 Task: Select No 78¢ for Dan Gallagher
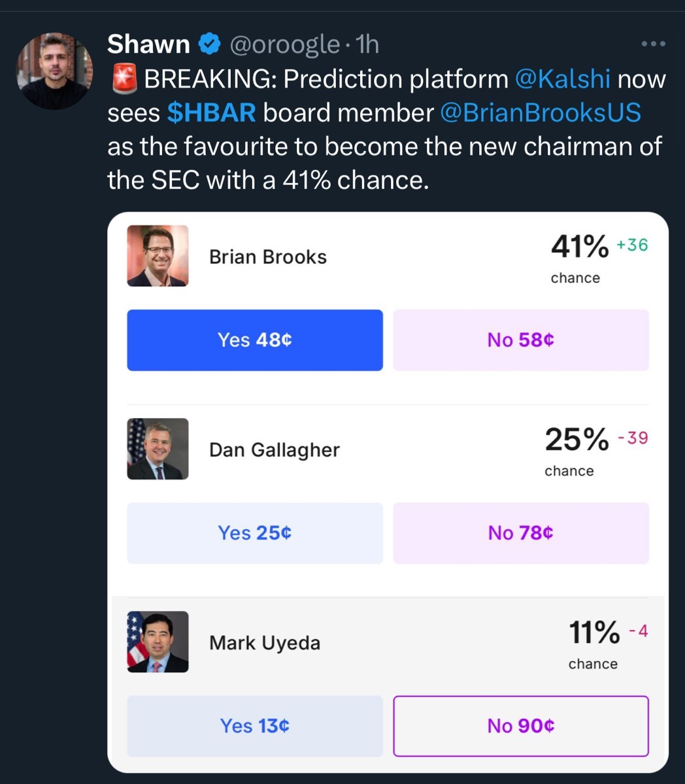521,533
